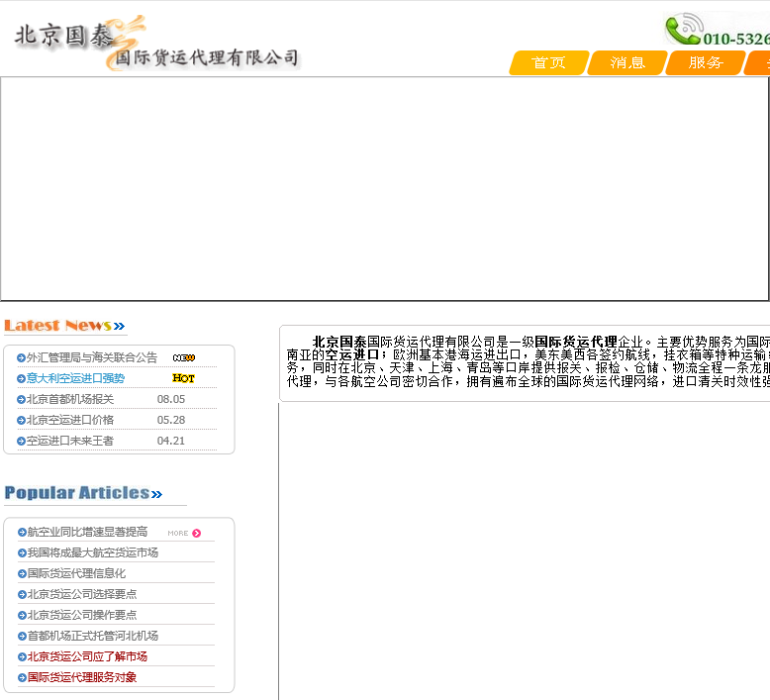The width and height of the screenshot is (770, 700).
Task: Click bullet icon beside 航空业同比增速显著提高
Action: [x=22, y=532]
